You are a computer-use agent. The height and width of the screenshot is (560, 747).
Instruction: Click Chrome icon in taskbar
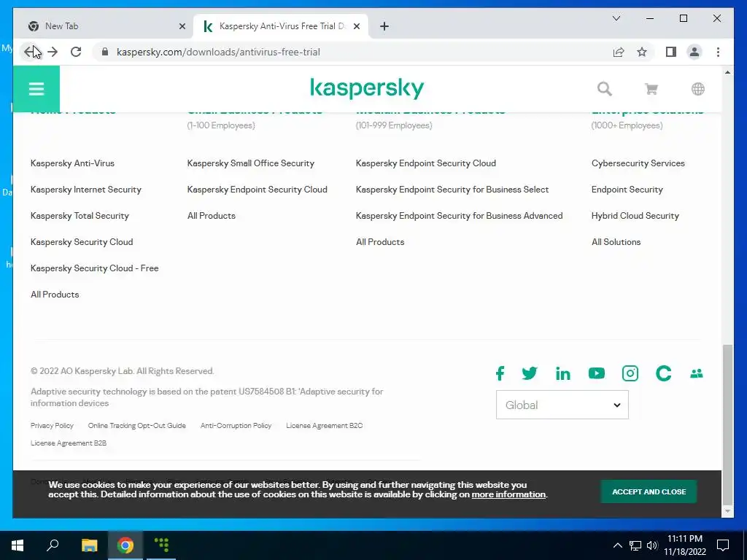[125, 545]
